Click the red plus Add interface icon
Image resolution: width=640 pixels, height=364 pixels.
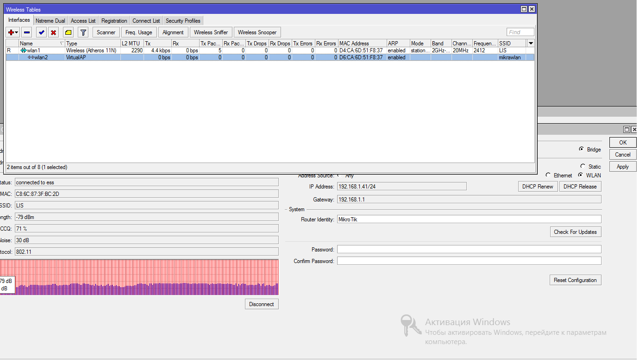11,32
